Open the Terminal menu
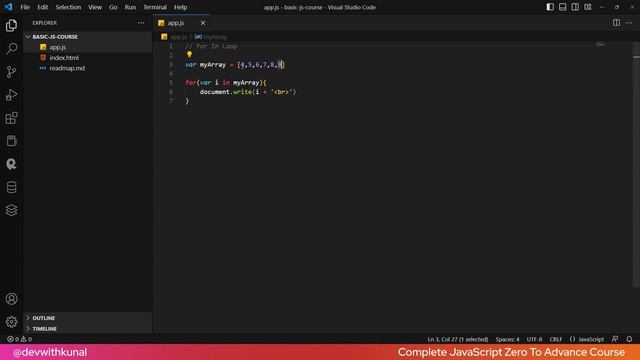Screen dimensions: 640x360 tap(155, 7)
